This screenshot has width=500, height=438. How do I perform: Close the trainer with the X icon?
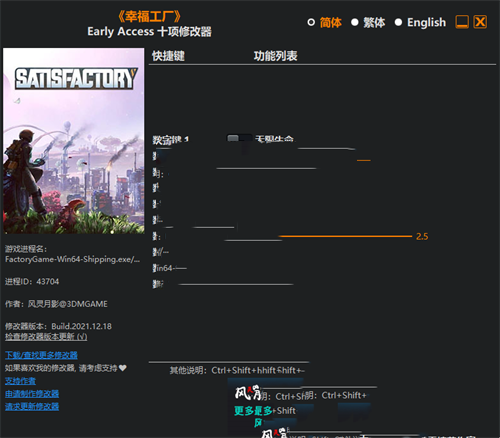(480, 22)
